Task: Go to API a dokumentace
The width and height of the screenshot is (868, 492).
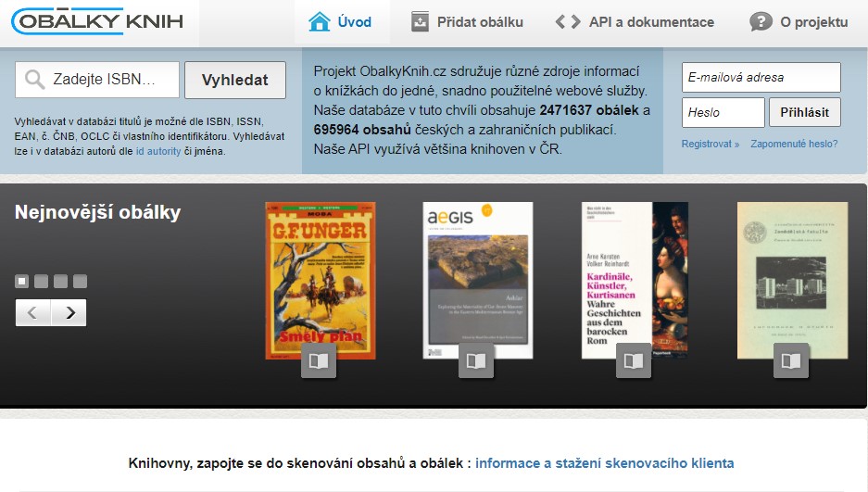Action: [635, 22]
